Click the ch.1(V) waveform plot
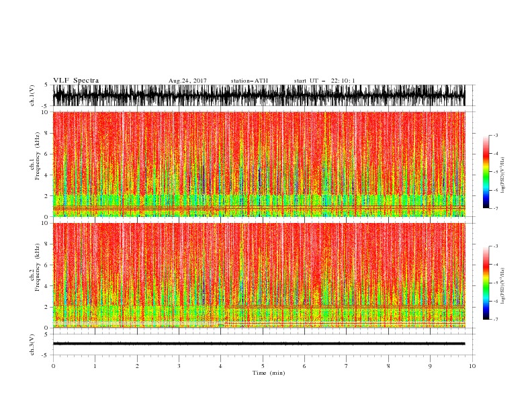Image resolution: width=532 pixels, height=411 pixels. click(x=259, y=95)
